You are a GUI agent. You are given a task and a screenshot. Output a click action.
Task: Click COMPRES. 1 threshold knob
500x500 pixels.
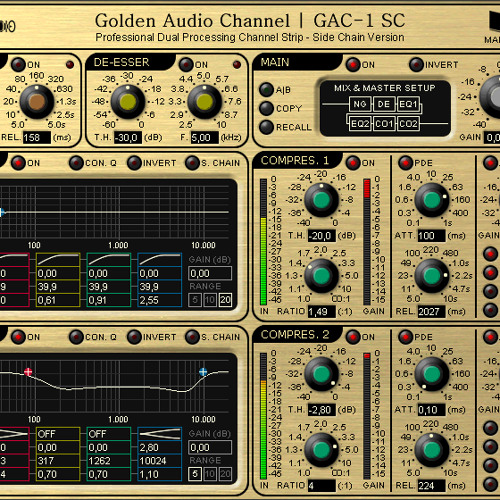[x=322, y=200]
